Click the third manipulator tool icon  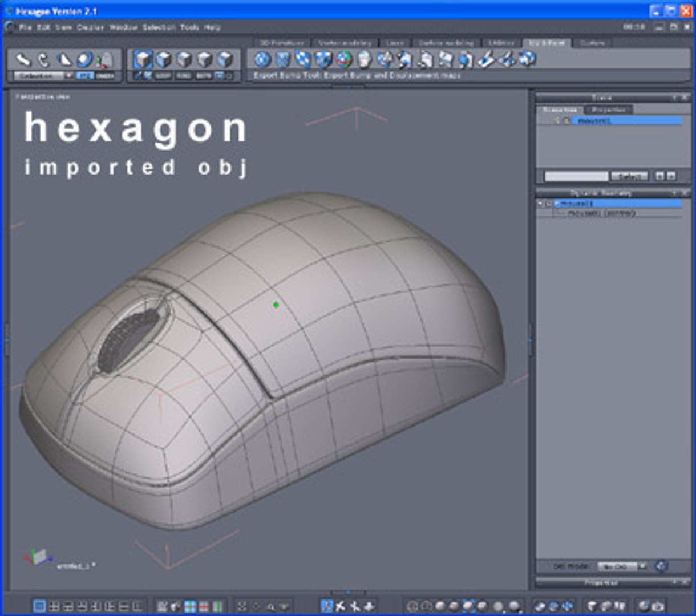tap(64, 59)
